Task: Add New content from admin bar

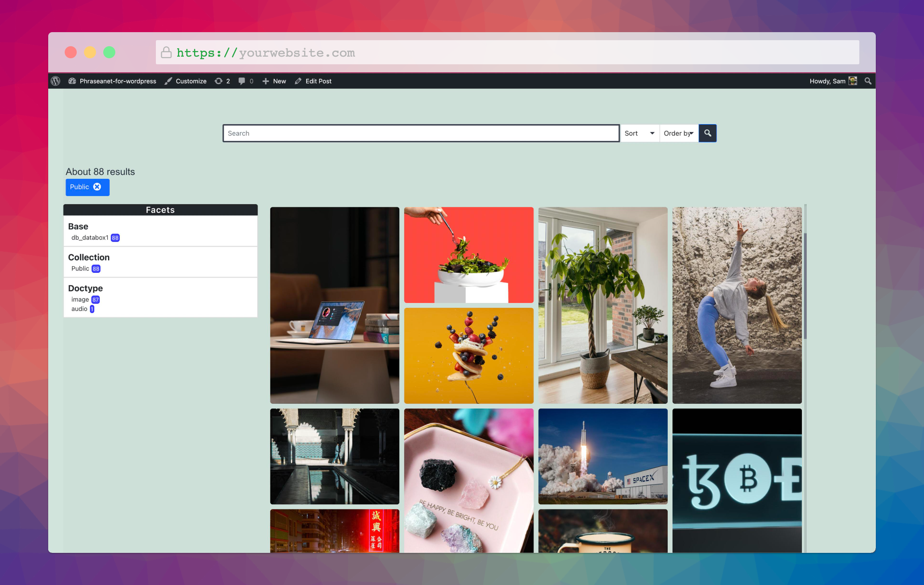Action: point(274,81)
